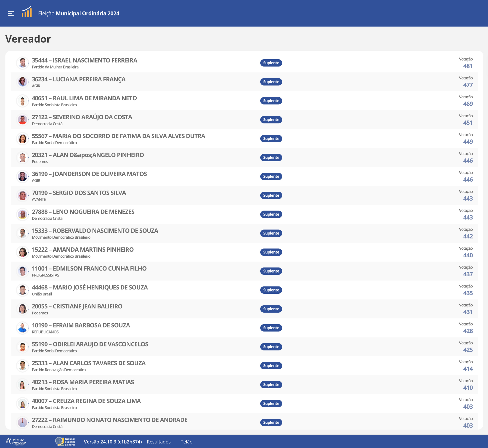Click Severino Araújo da Costa's photo
The width and height of the screenshot is (488, 448).
[23, 120]
